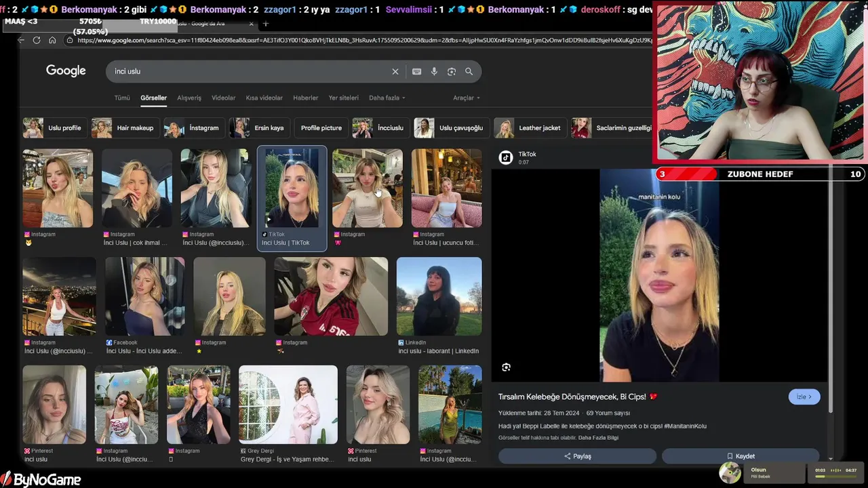Open the Facebook İnci Uslu adde thumbnail

point(144,296)
